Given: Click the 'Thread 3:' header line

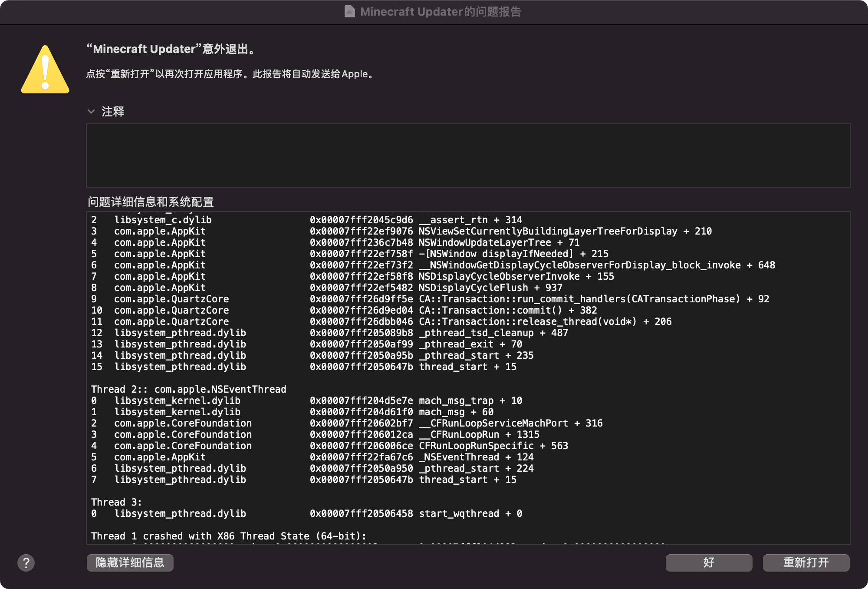Looking at the screenshot, I should click(116, 502).
